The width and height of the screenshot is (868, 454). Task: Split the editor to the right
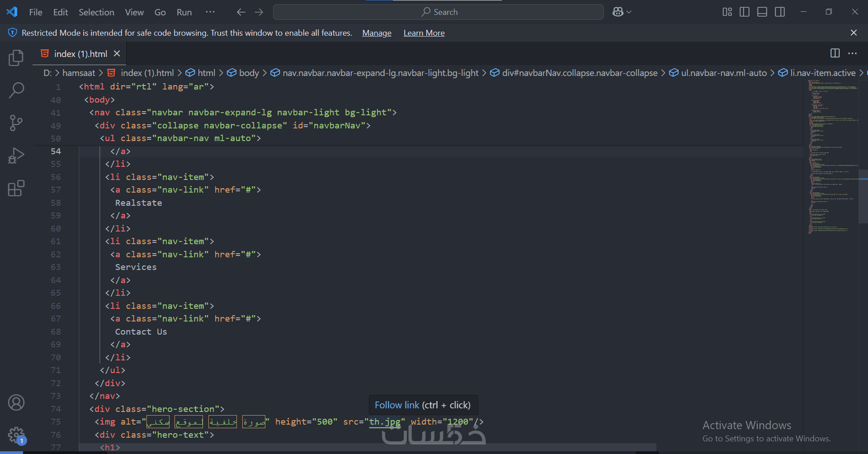point(835,53)
